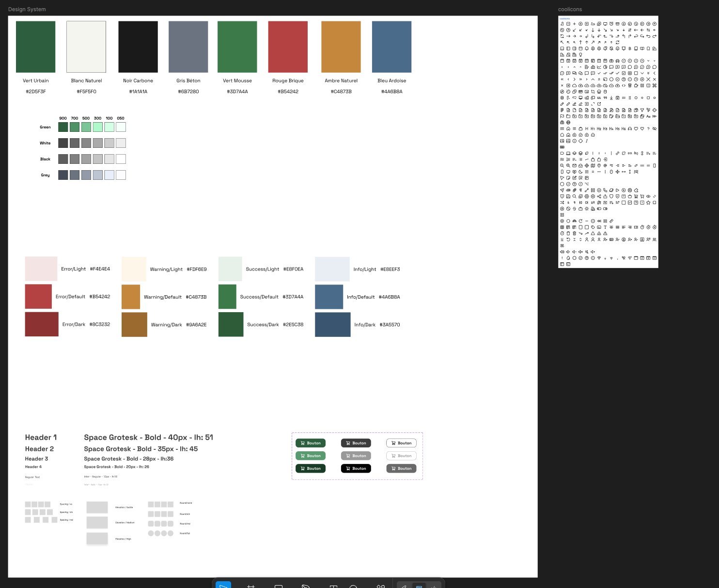Screen dimensions: 719x588
Task: Enable the draw mode toggle
Action: [x=404, y=585]
